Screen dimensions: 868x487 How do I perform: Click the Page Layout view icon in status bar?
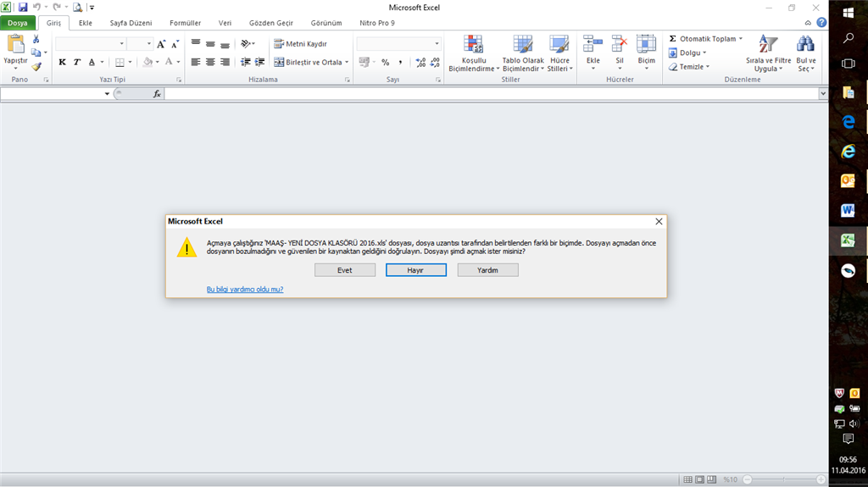699,480
